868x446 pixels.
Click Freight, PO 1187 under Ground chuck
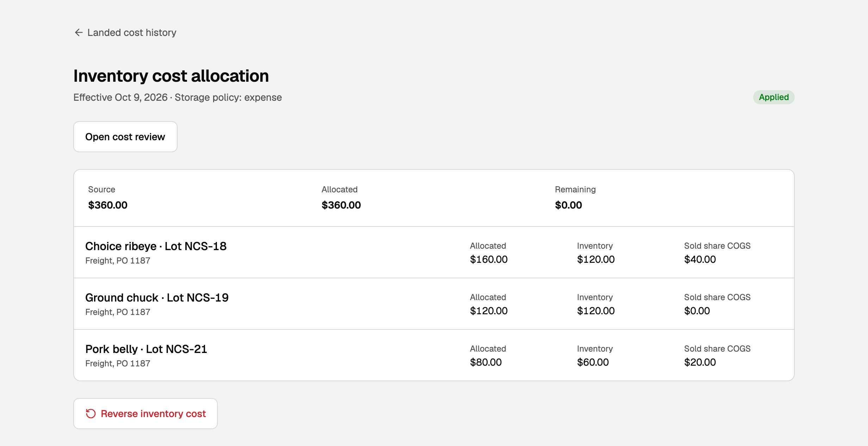pos(118,312)
